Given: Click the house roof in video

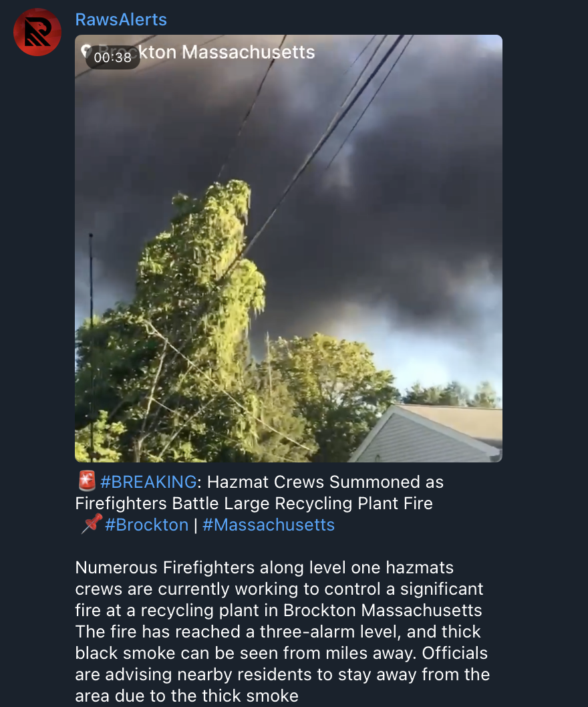Looking at the screenshot, I should (428, 433).
